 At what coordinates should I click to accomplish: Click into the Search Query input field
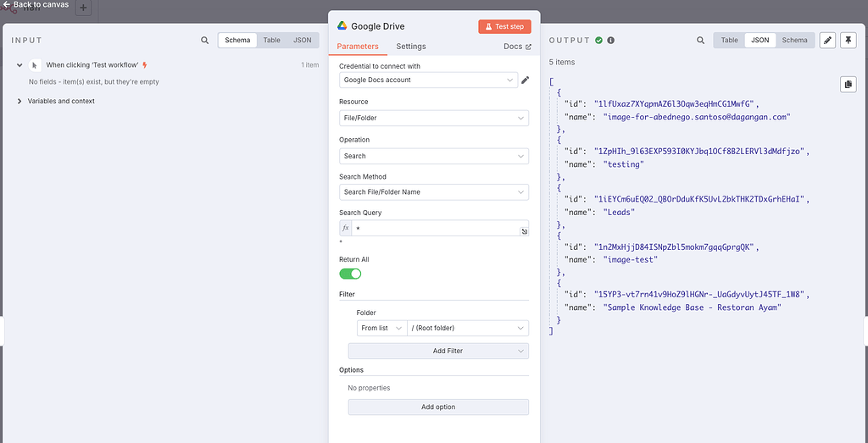pos(432,229)
